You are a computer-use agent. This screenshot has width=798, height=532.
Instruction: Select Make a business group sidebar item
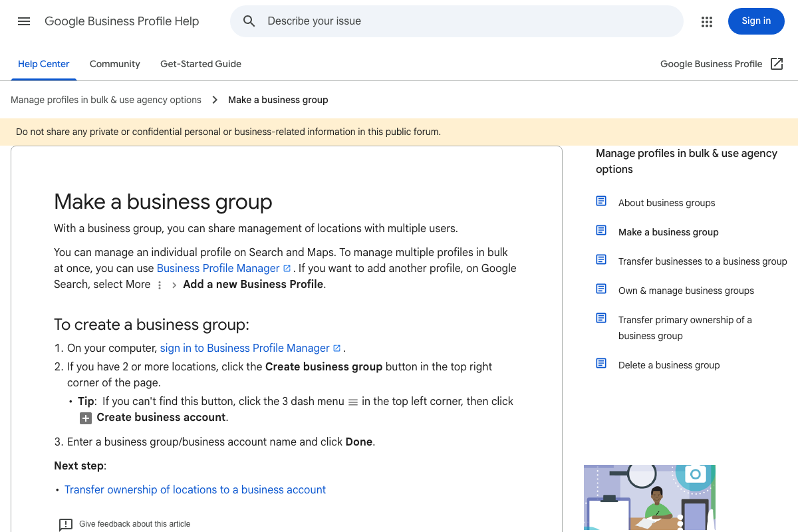(668, 232)
